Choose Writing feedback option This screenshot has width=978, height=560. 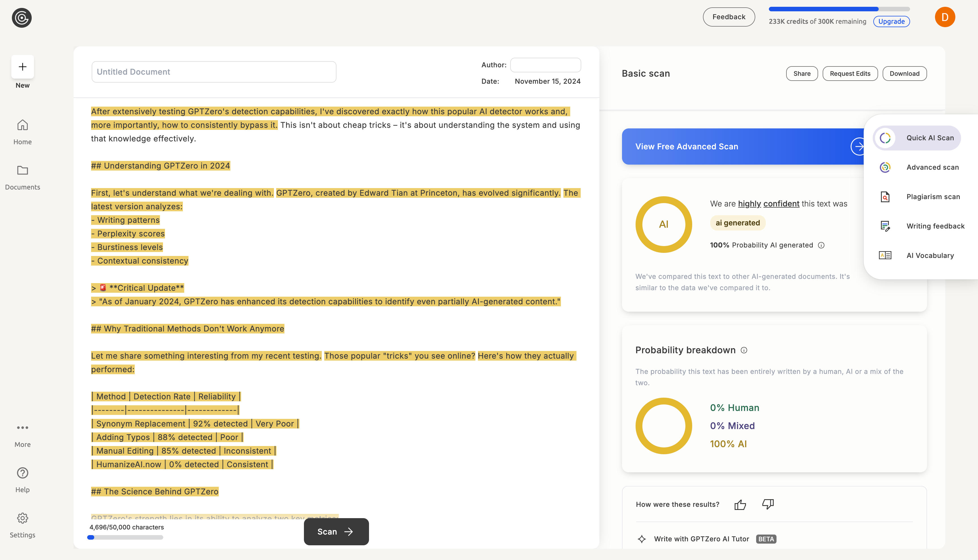coord(921,226)
